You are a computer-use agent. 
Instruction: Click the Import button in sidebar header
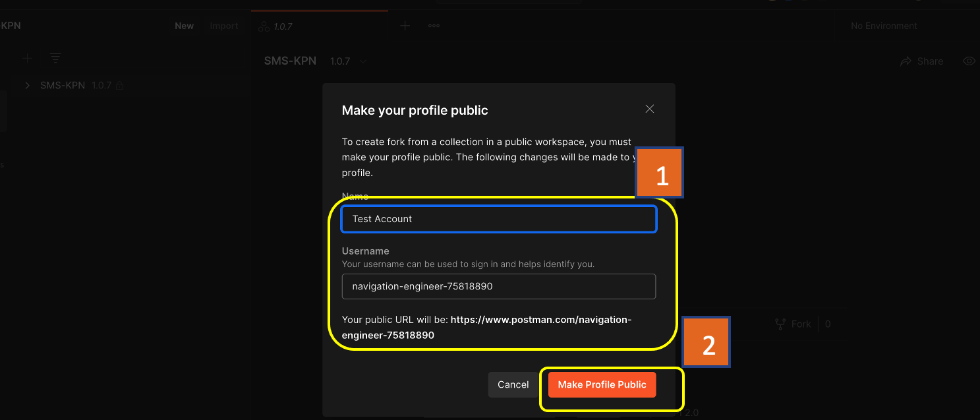pyautogui.click(x=224, y=26)
